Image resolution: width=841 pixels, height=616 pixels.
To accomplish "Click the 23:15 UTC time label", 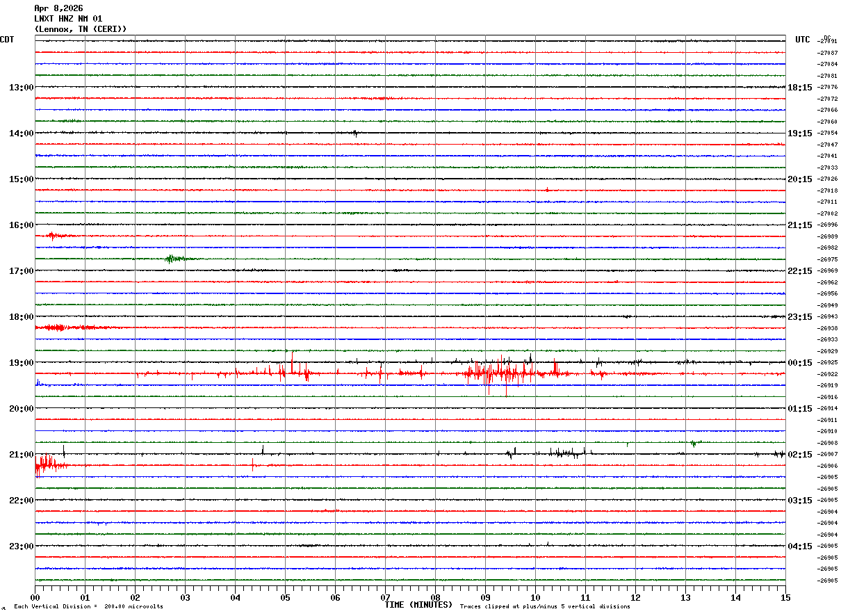I will (x=800, y=316).
